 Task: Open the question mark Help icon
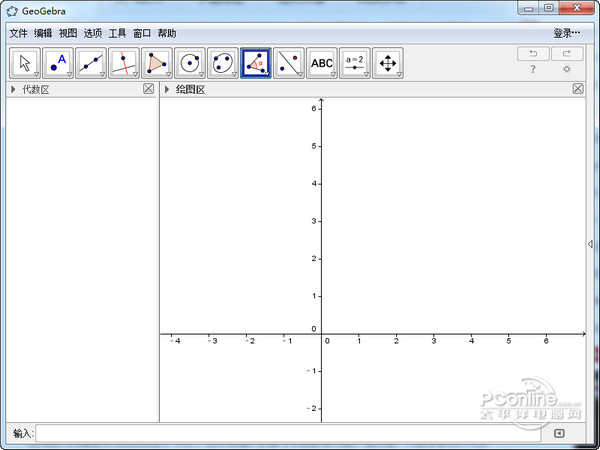pyautogui.click(x=533, y=69)
